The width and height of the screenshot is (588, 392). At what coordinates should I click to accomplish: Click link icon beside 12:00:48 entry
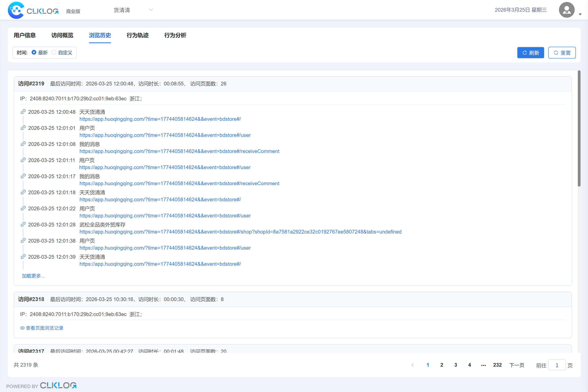pos(23,112)
